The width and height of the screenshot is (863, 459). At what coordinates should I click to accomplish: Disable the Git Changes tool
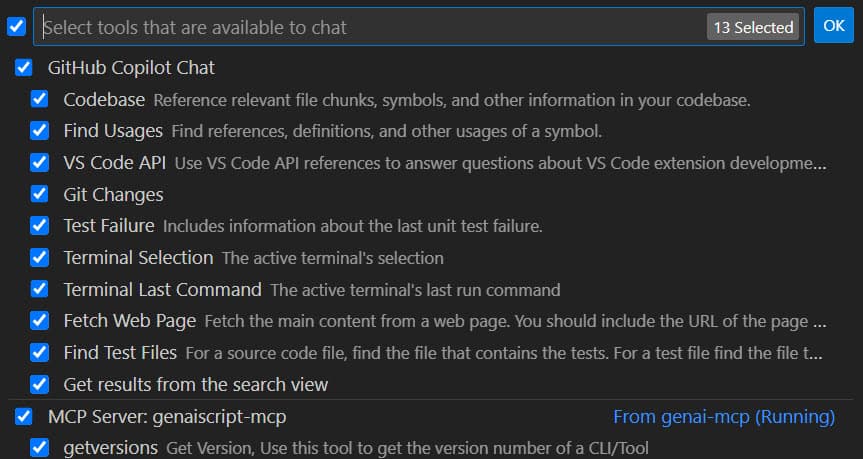pos(39,194)
